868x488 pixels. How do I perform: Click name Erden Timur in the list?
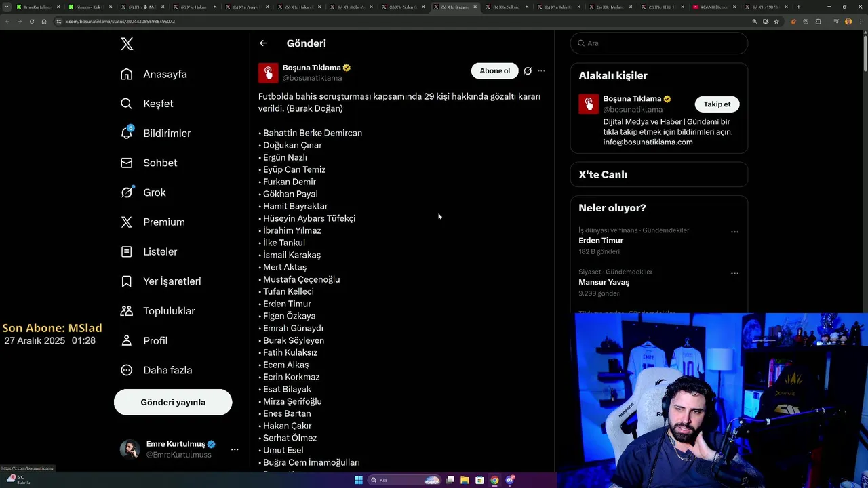(287, 304)
